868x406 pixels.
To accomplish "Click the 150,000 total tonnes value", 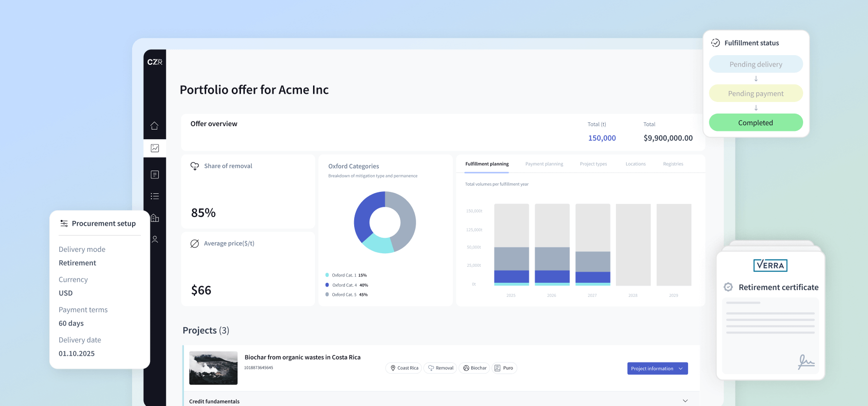I will click(x=602, y=138).
